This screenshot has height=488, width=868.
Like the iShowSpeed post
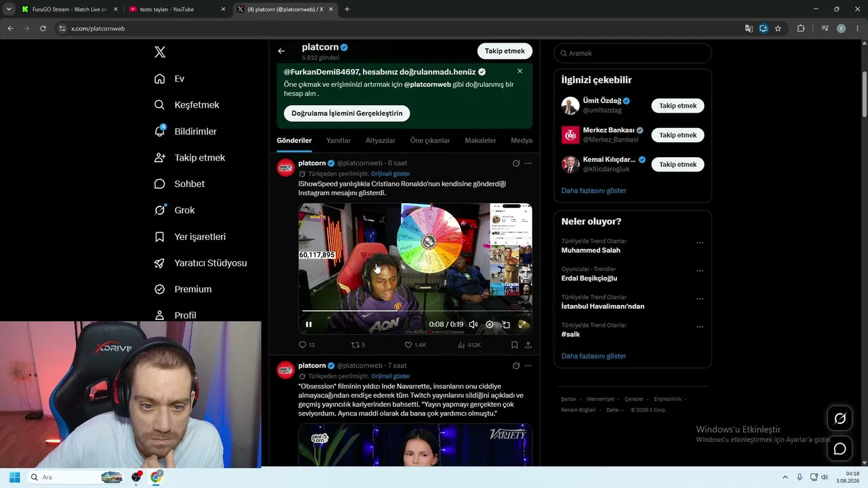click(x=415, y=345)
